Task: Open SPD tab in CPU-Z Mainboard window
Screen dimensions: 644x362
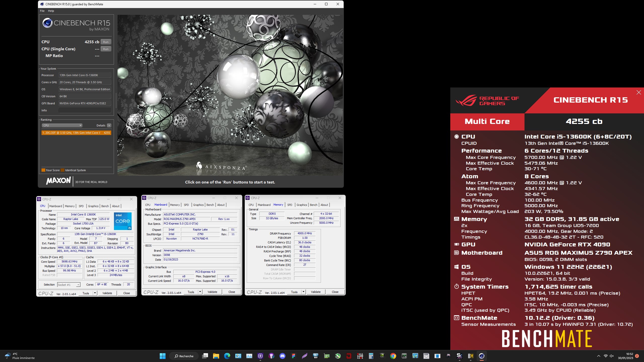Action: (x=186, y=205)
